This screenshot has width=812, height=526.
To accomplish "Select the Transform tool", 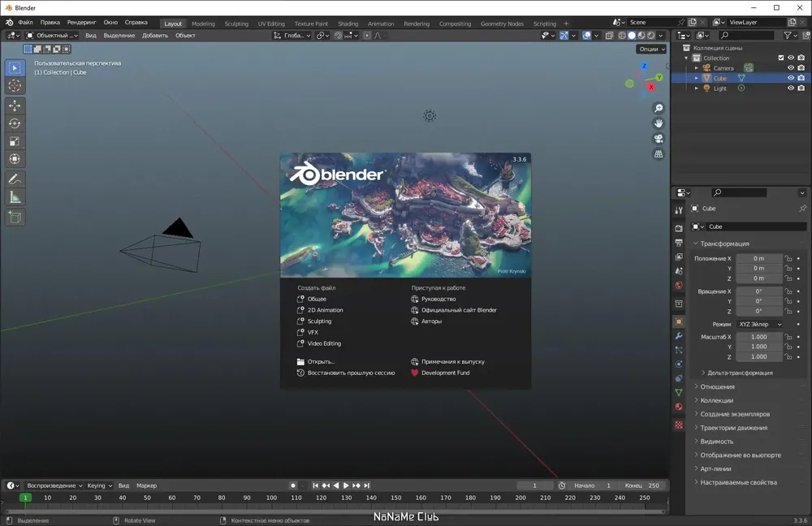I will (15, 159).
